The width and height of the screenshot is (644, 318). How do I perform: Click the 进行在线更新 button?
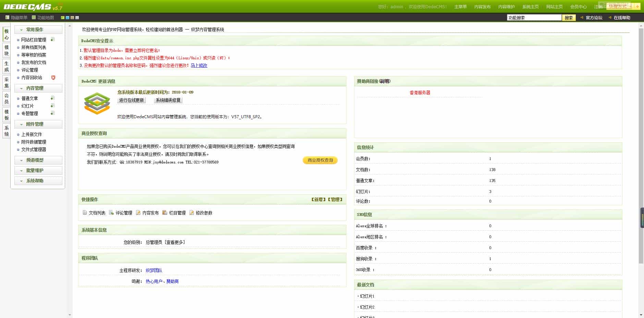click(x=132, y=100)
